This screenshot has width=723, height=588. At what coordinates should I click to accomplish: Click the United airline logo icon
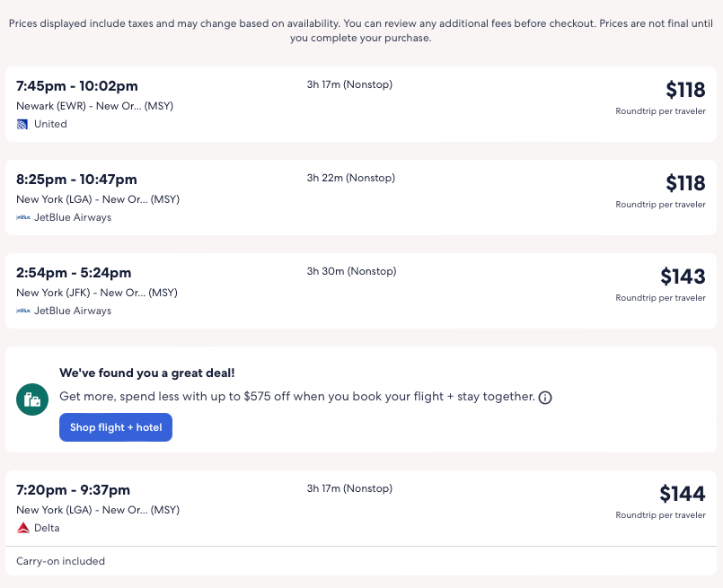point(22,124)
